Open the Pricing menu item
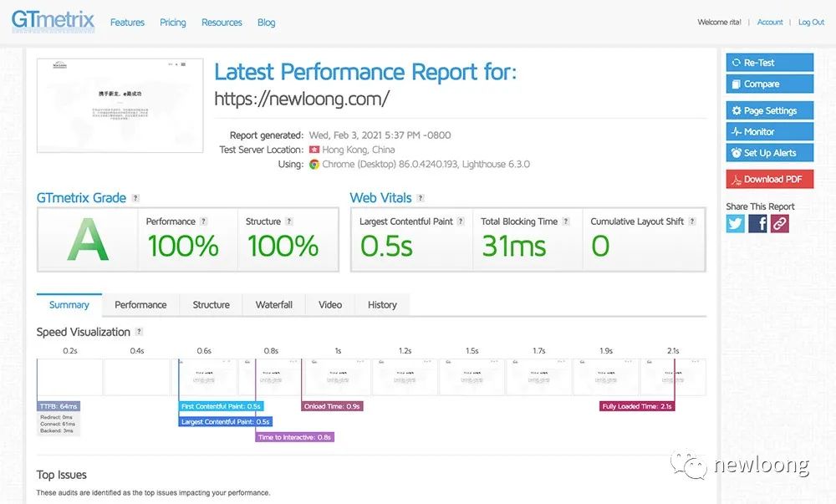836x504 pixels. coord(173,23)
